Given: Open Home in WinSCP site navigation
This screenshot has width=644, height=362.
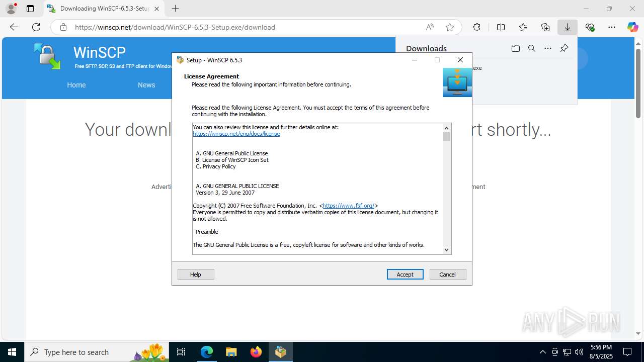Looking at the screenshot, I should (76, 85).
